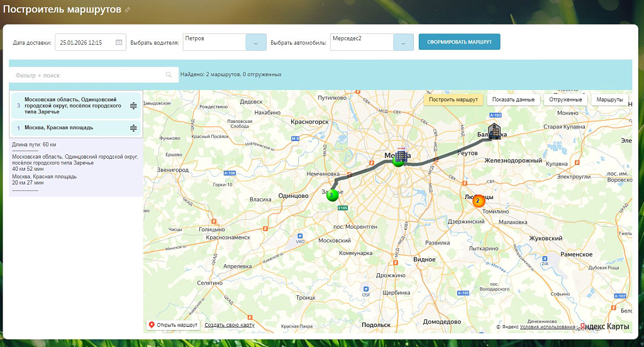Open the car selection ellipsis button
The height and width of the screenshot is (347, 644).
tap(403, 42)
